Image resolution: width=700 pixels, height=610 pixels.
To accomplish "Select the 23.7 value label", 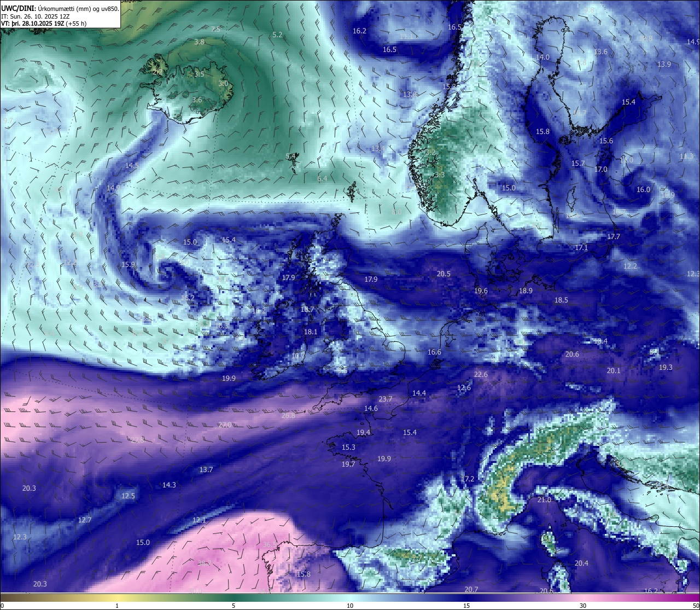I will [386, 399].
